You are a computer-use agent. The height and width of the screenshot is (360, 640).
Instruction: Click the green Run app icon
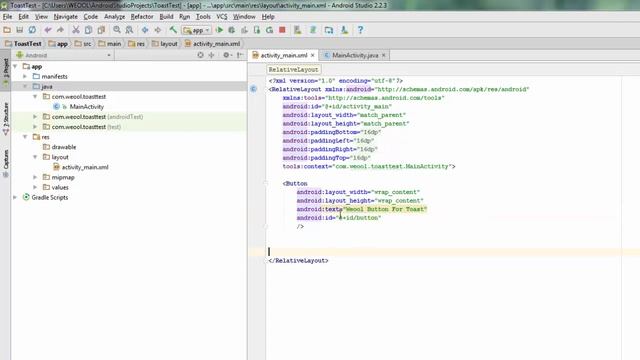(x=219, y=30)
